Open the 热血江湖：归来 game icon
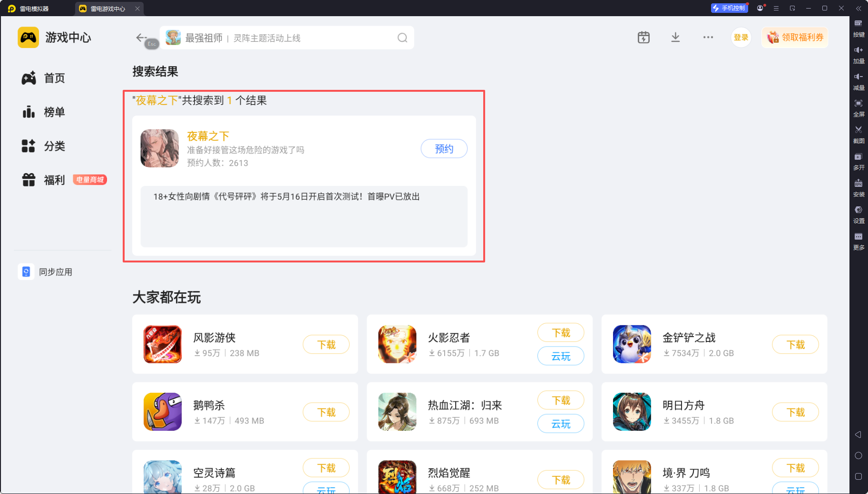The height and width of the screenshot is (494, 868). tap(397, 412)
